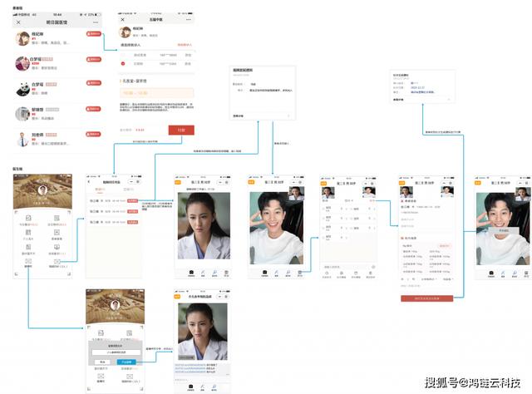Select the red-marked patient radio button
Image resolution: width=532 pixels, height=394 pixels.
pos(124,62)
